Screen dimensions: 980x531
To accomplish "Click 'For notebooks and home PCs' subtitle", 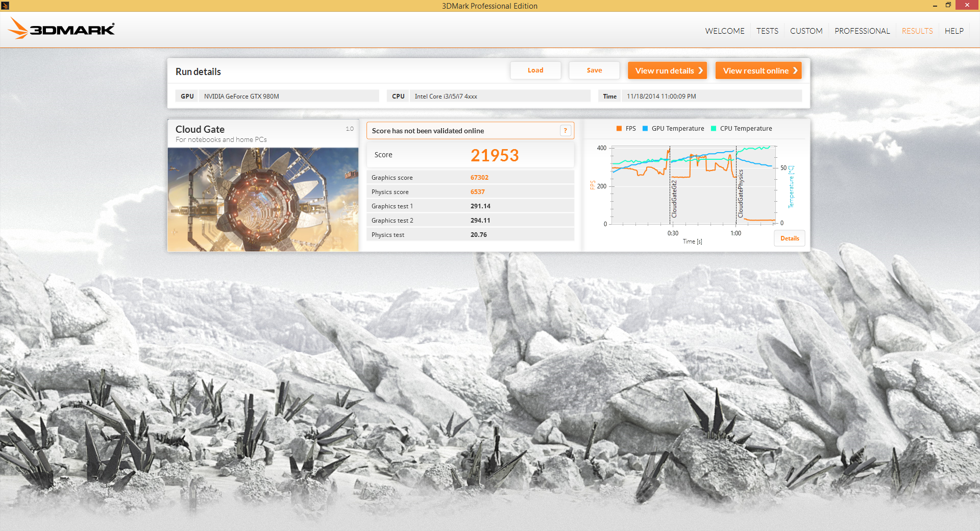I will pos(221,139).
